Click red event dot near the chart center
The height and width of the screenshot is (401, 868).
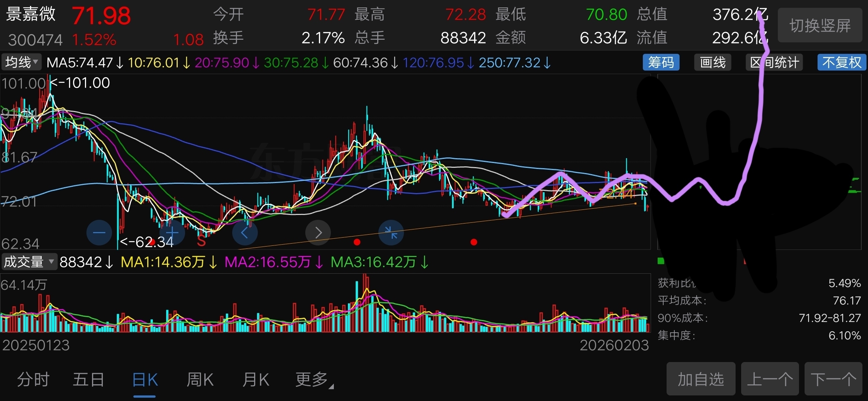click(357, 242)
